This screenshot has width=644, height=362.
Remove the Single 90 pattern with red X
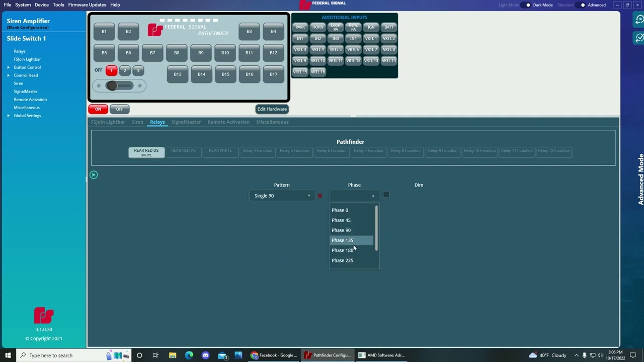[319, 196]
